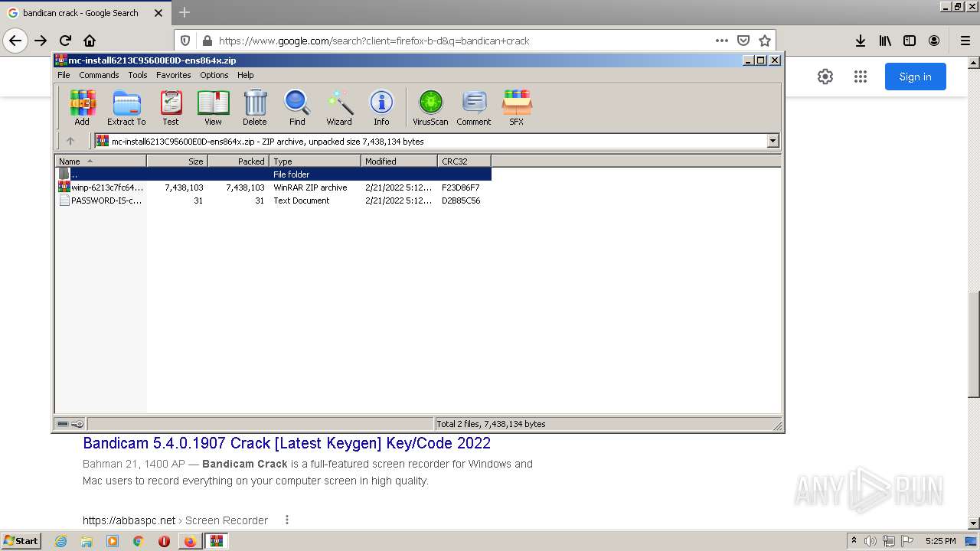Open the Google apps grid

click(x=861, y=77)
